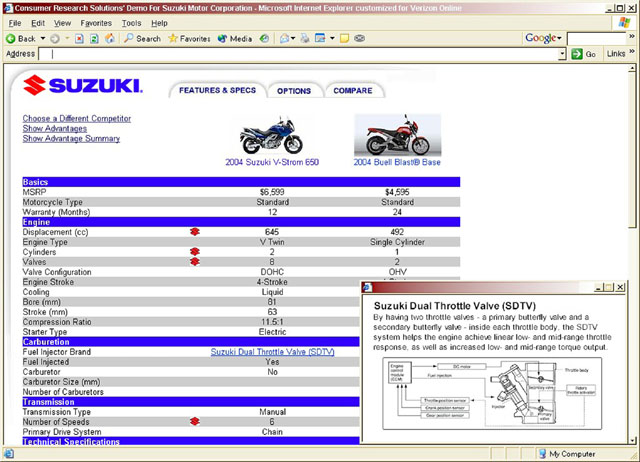Click the red Buell Blast motorcycle image
The width and height of the screenshot is (640, 462).
tap(398, 135)
